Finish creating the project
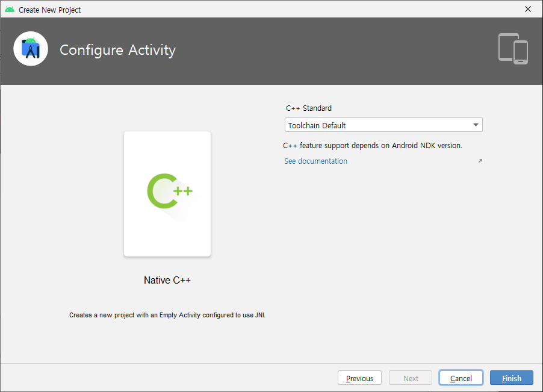 [512, 378]
